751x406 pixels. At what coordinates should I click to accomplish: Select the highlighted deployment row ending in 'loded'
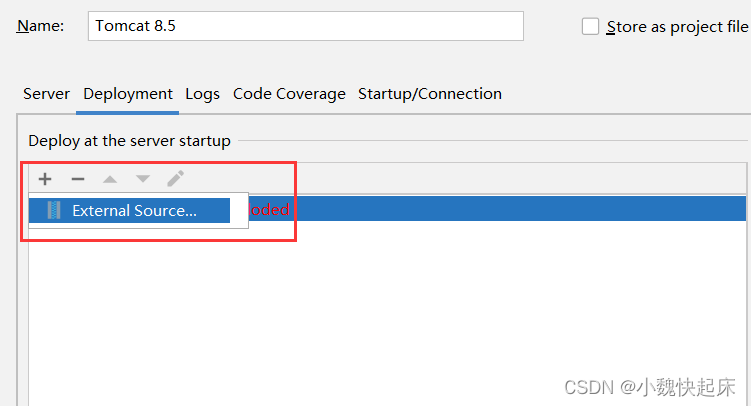497,208
